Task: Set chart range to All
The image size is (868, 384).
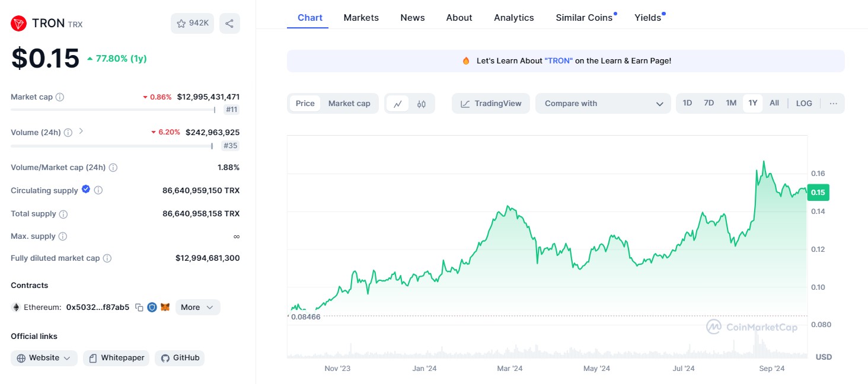Action: coord(774,103)
